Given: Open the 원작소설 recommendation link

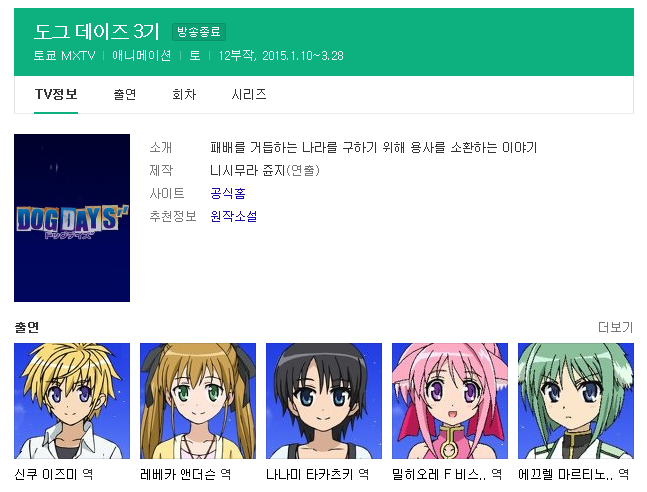Looking at the screenshot, I should pyautogui.click(x=234, y=216).
